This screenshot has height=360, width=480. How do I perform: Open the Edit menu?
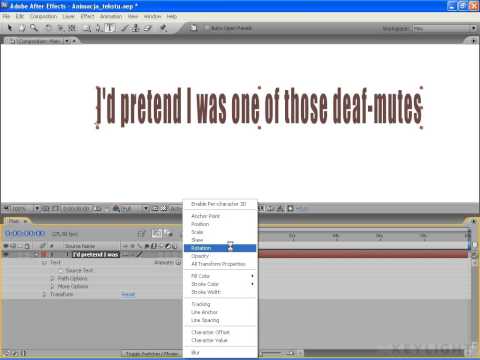coord(20,16)
